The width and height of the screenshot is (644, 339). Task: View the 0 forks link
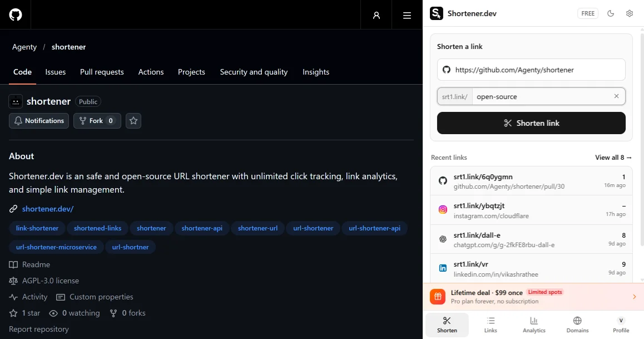tap(128, 313)
